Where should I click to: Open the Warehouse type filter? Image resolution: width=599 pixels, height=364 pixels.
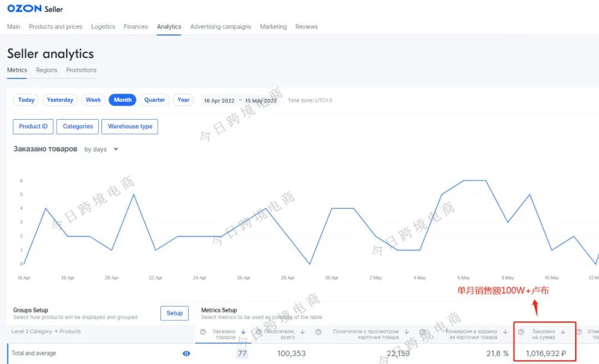(x=130, y=126)
